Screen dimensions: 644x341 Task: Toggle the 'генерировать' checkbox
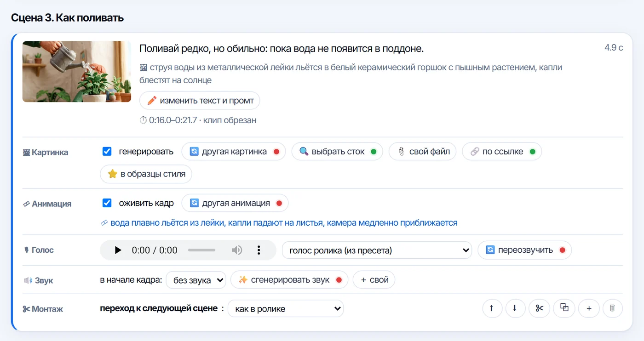click(107, 151)
